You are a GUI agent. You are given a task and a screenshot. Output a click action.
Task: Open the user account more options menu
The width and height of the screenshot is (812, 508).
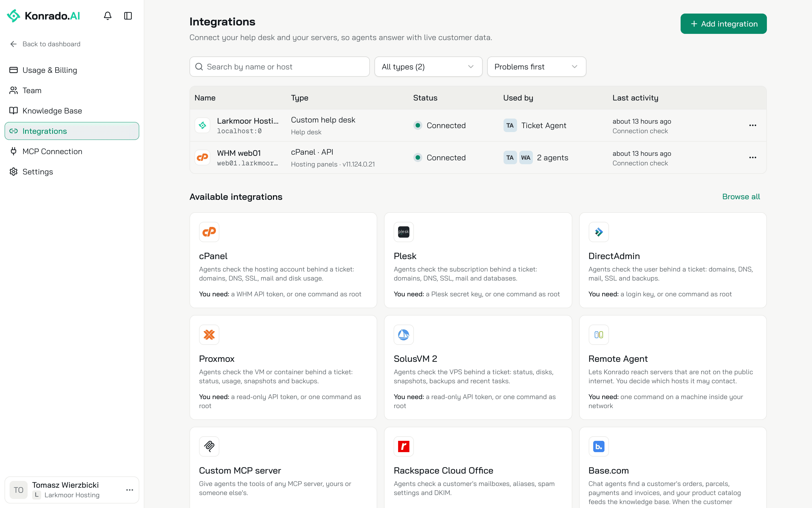click(129, 490)
